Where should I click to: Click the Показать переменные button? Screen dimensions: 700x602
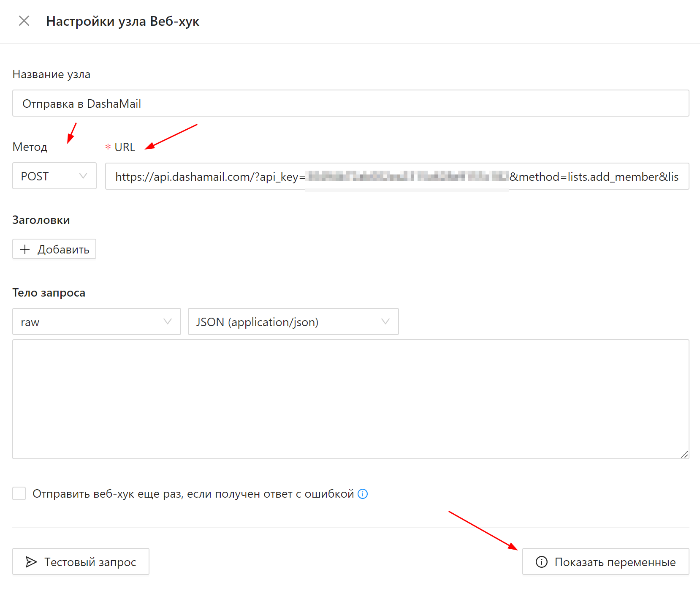pos(605,562)
